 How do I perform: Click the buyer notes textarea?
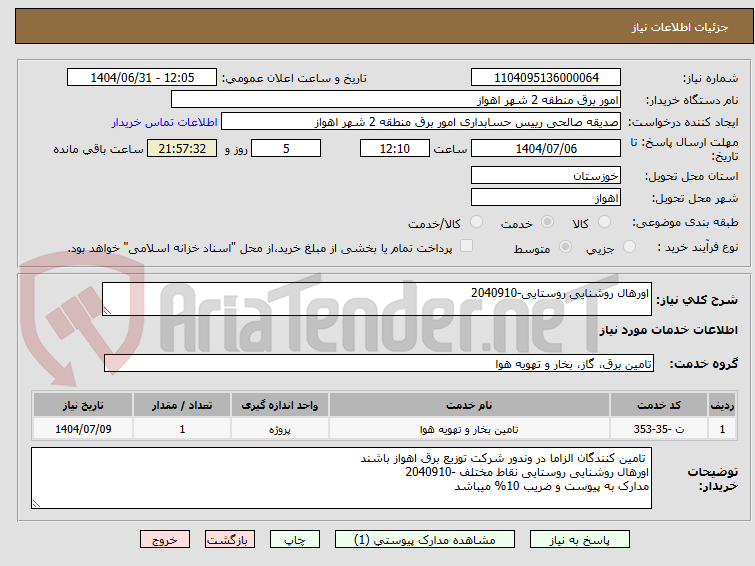coord(341,478)
